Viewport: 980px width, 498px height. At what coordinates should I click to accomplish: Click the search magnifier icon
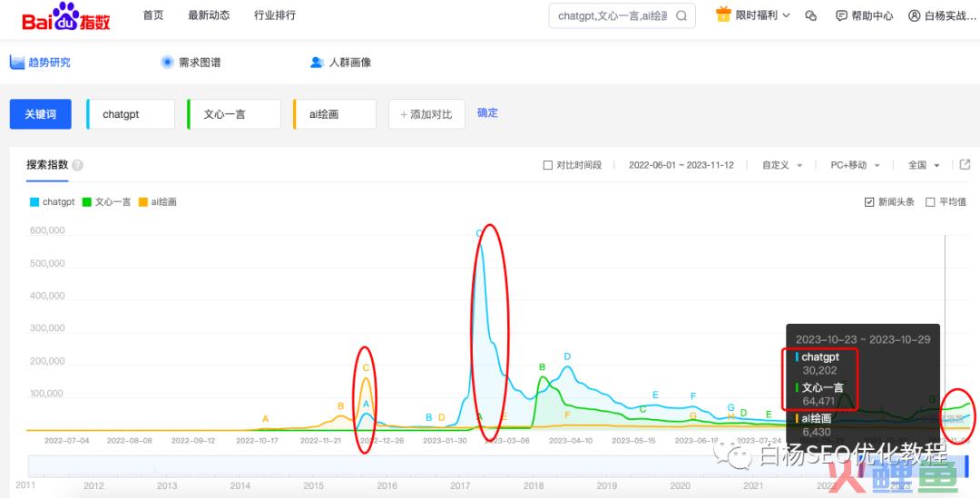click(681, 15)
